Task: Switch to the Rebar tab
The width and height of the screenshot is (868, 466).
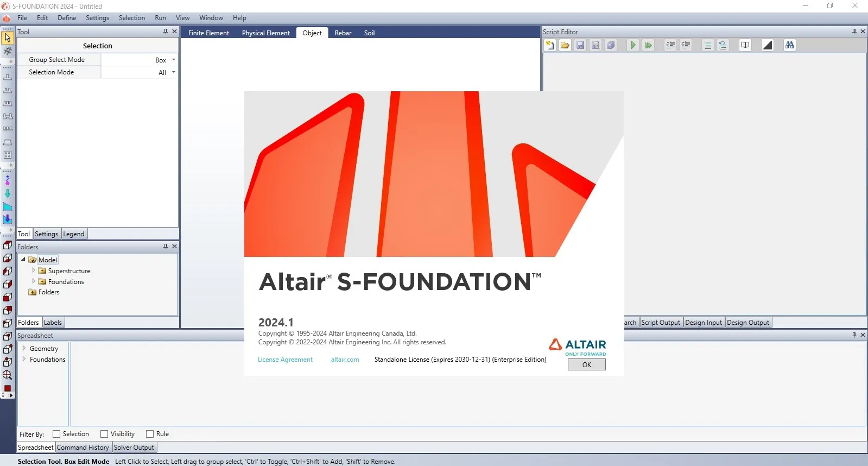Action: 343,33
